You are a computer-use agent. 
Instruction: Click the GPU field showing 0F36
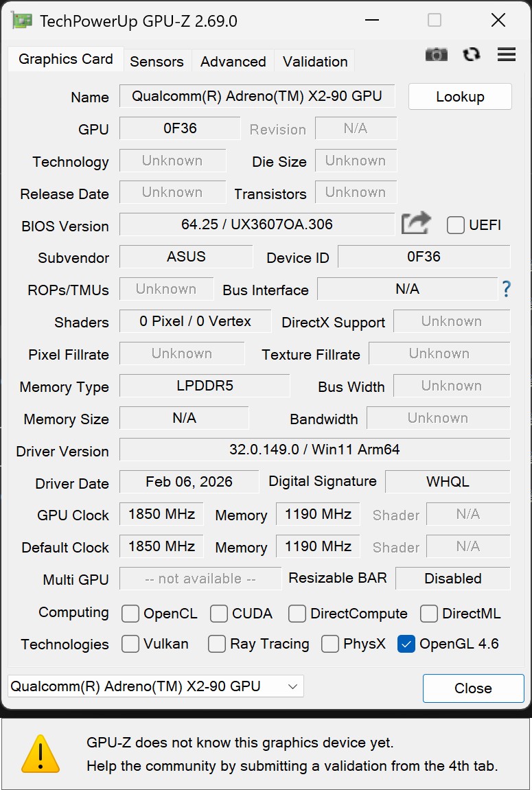(x=180, y=128)
